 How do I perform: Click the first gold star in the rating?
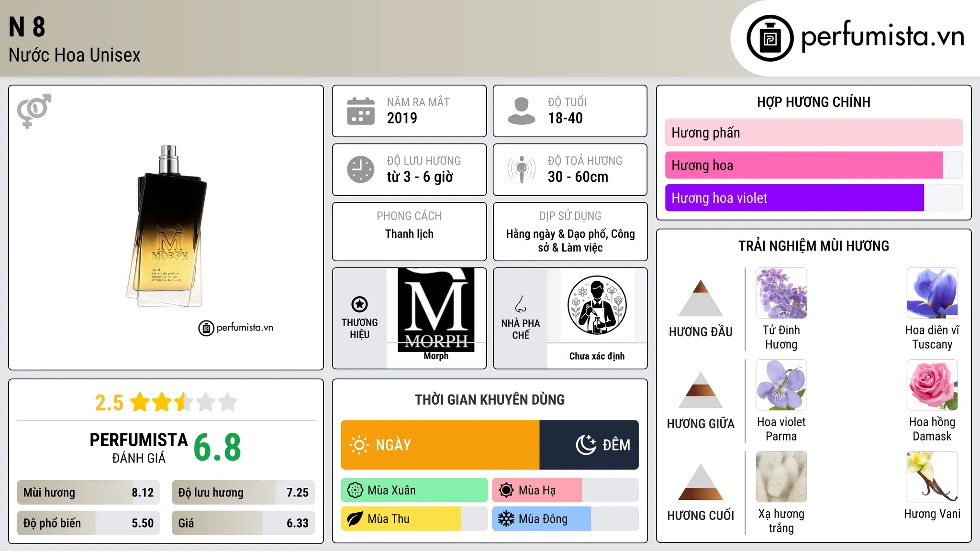click(x=140, y=402)
